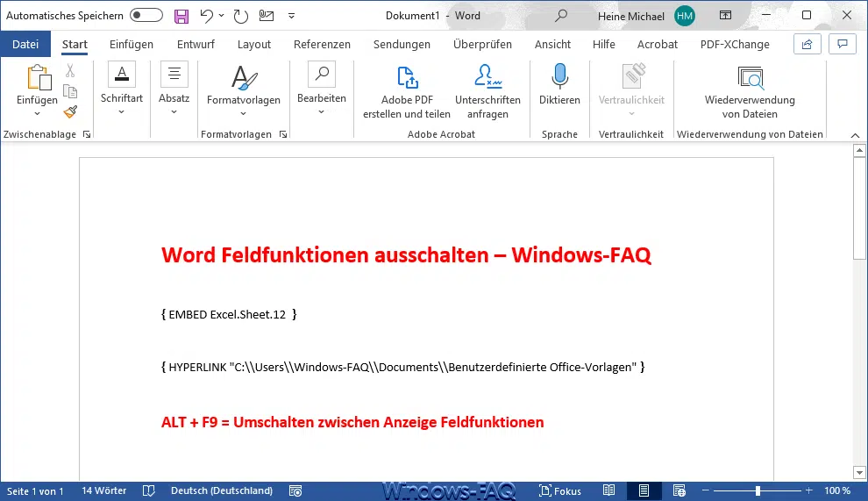Click the Save icon in the title bar
This screenshot has width=868, height=501.
pyautogui.click(x=181, y=16)
